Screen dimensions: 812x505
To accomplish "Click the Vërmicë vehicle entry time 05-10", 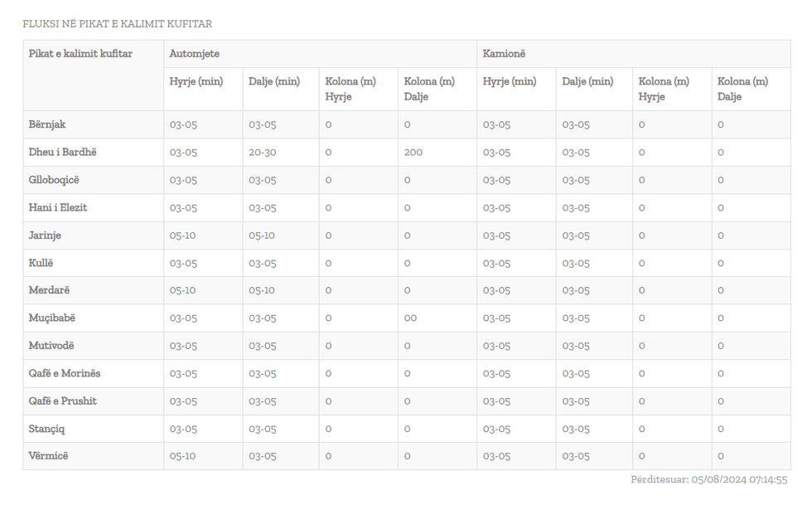I will pos(183,456).
